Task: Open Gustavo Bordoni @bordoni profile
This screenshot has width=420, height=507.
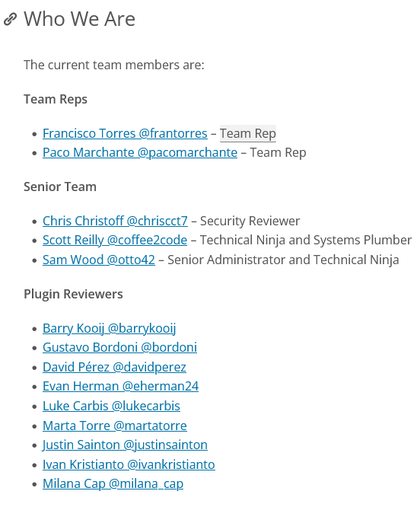Action: [119, 348]
